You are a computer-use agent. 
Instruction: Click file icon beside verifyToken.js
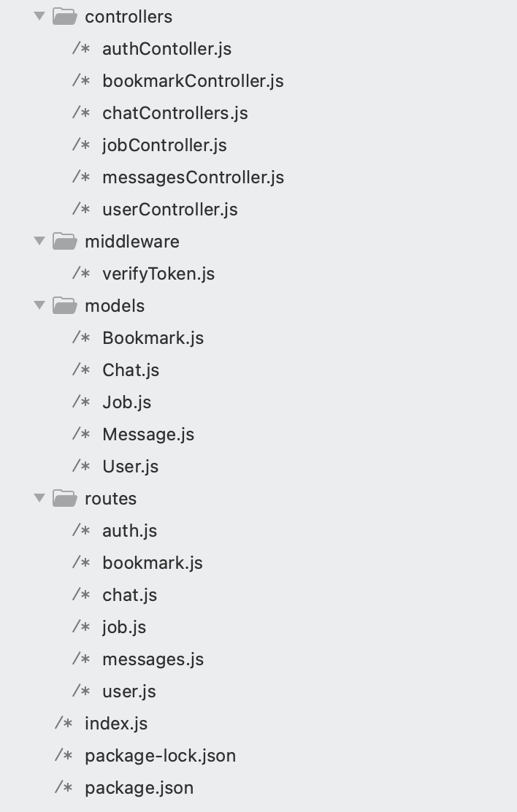point(81,273)
